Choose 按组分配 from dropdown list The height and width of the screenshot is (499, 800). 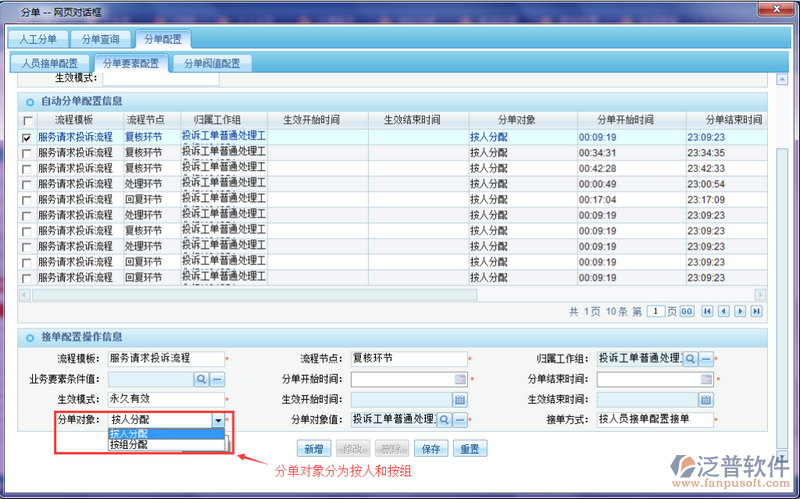pyautogui.click(x=130, y=445)
